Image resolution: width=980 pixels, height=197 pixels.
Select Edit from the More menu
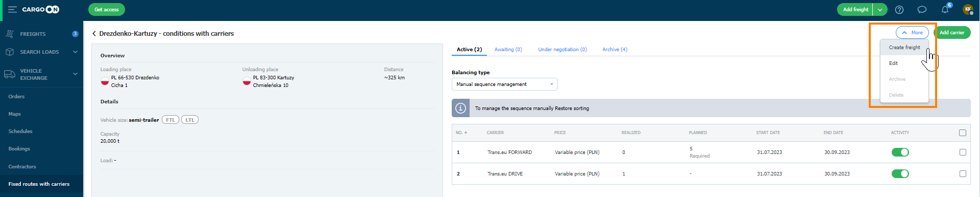pos(904,63)
